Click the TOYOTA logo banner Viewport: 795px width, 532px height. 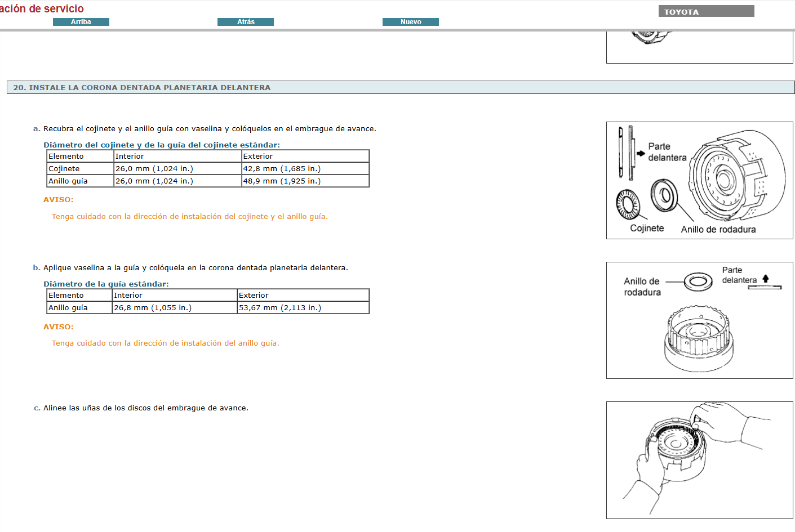tap(706, 11)
